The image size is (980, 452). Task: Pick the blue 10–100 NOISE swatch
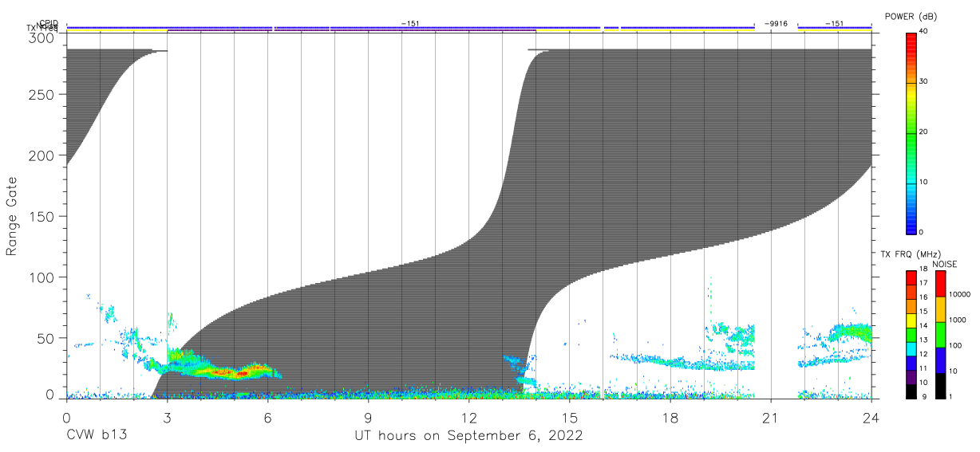coord(940,360)
